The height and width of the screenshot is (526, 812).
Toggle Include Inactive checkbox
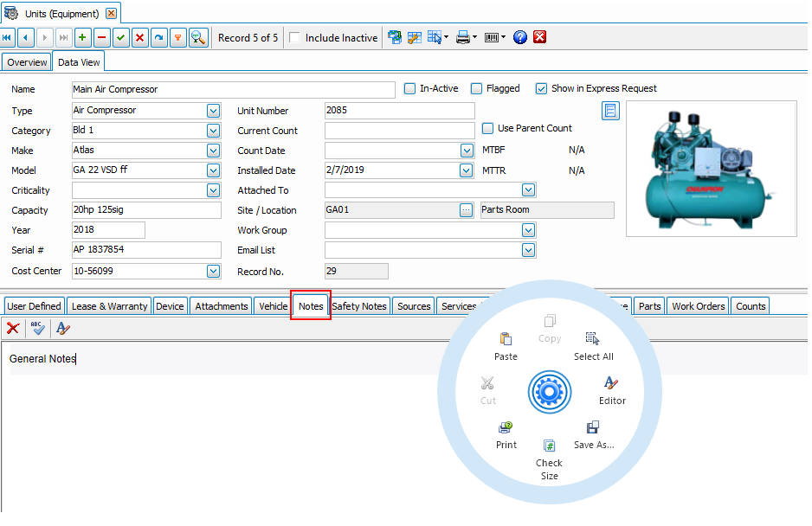coord(294,37)
